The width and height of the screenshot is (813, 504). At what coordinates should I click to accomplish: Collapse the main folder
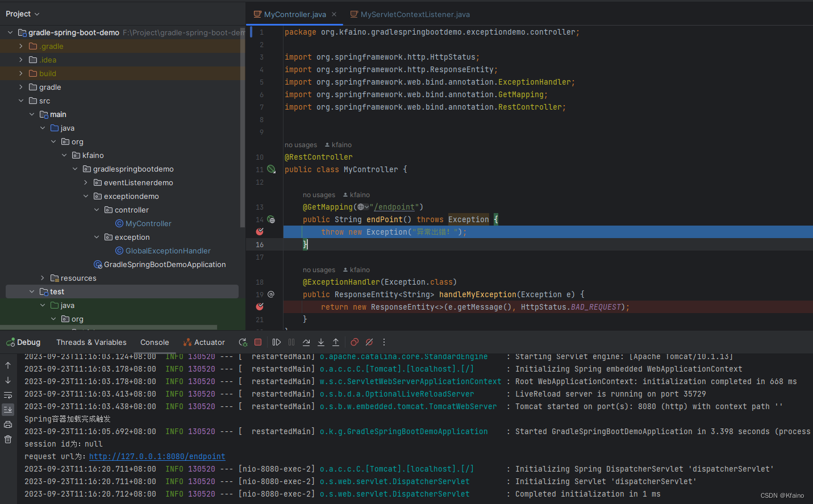coord(32,114)
